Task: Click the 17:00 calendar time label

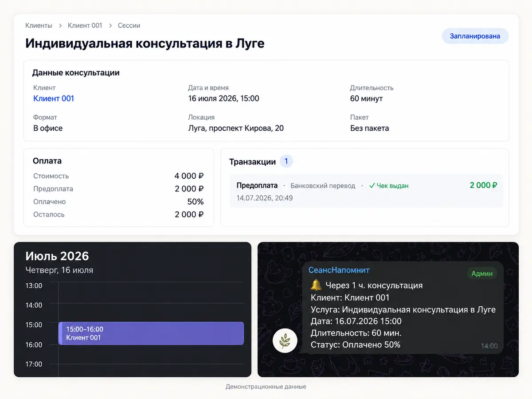Action: (34, 364)
